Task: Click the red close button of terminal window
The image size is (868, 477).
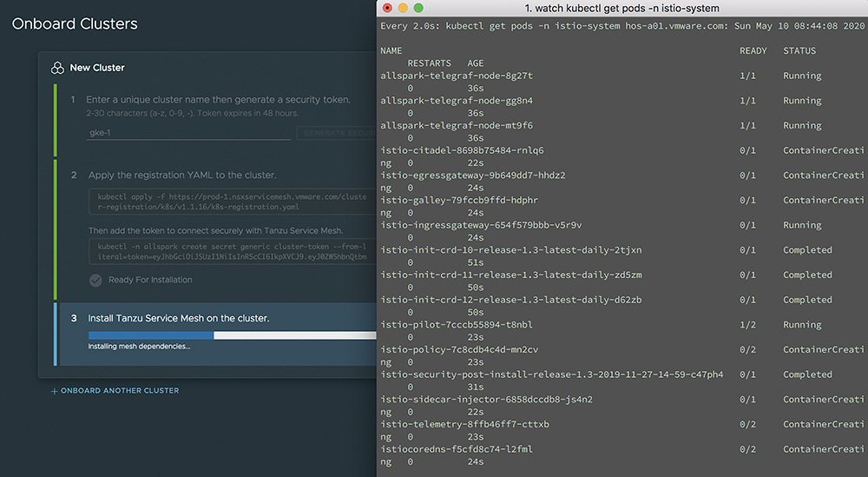Action: [387, 8]
